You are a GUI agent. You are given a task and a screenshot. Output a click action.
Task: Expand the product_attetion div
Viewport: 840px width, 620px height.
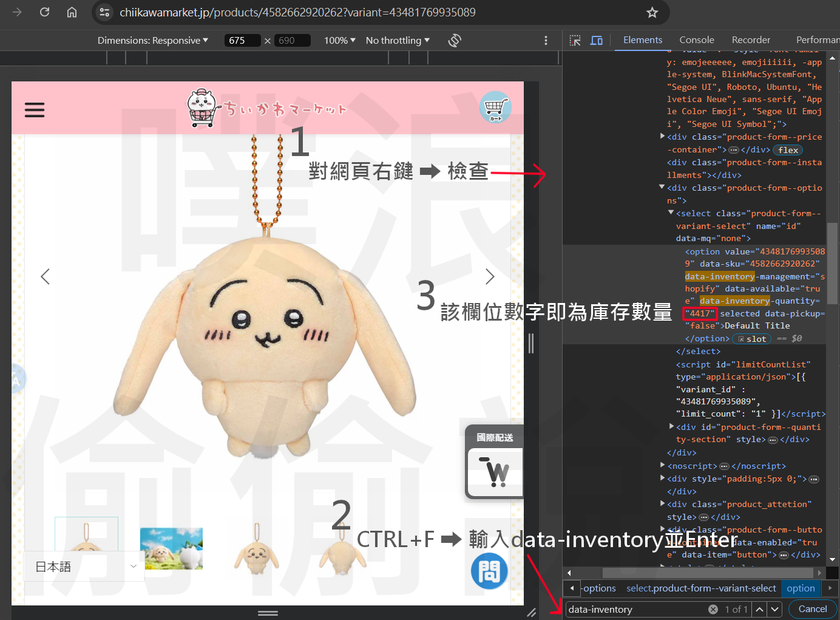[663, 503]
